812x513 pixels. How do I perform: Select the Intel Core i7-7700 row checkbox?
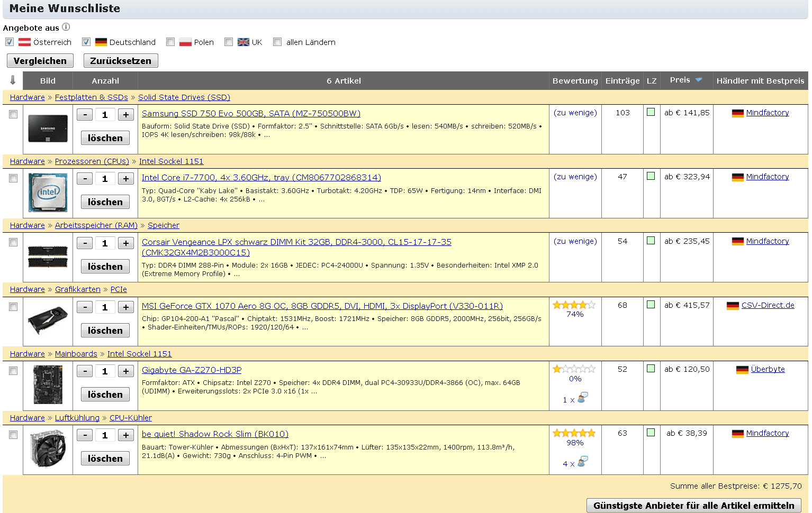(13, 178)
